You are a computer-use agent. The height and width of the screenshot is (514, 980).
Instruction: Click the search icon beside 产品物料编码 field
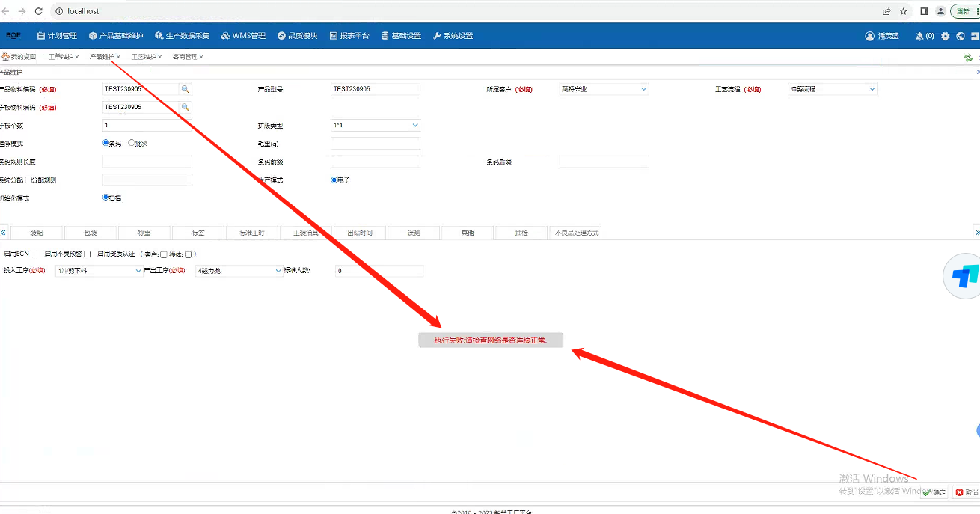pos(186,89)
